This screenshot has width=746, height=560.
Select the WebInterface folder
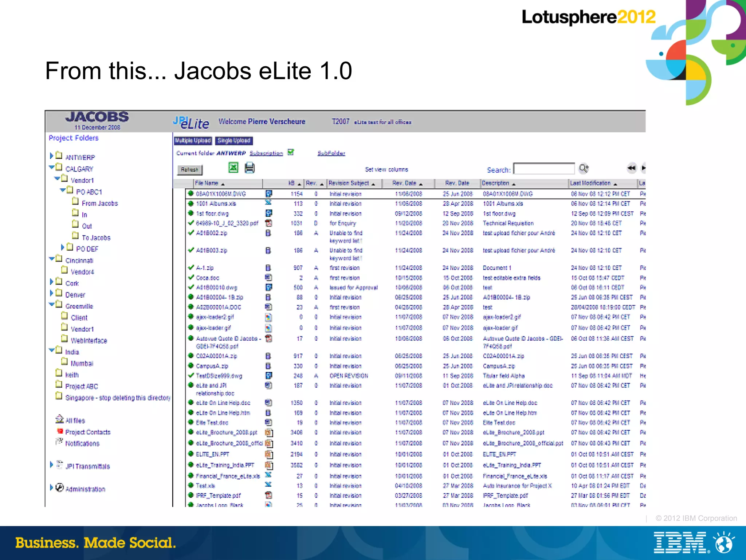89,341
